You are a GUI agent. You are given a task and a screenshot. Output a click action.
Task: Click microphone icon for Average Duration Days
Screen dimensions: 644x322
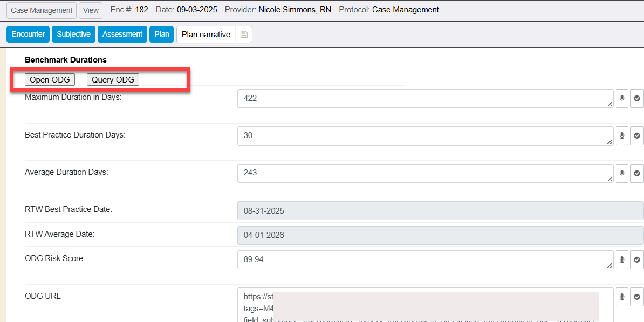click(622, 173)
